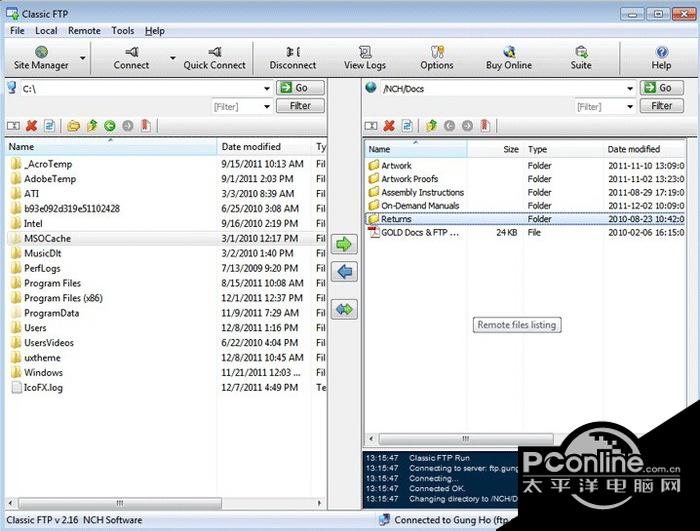Viewport: 700px width, 531px height.
Task: Click the local bookmark icon
Action: [146, 126]
